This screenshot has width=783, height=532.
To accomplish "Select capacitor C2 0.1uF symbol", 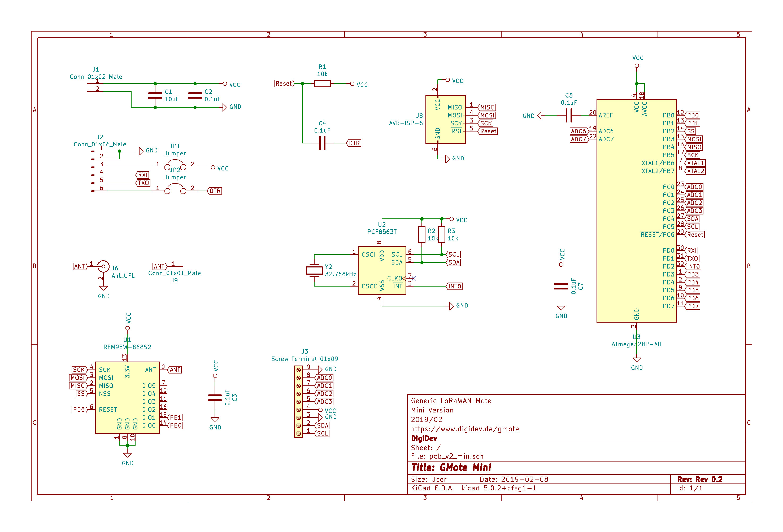I will pos(195,96).
